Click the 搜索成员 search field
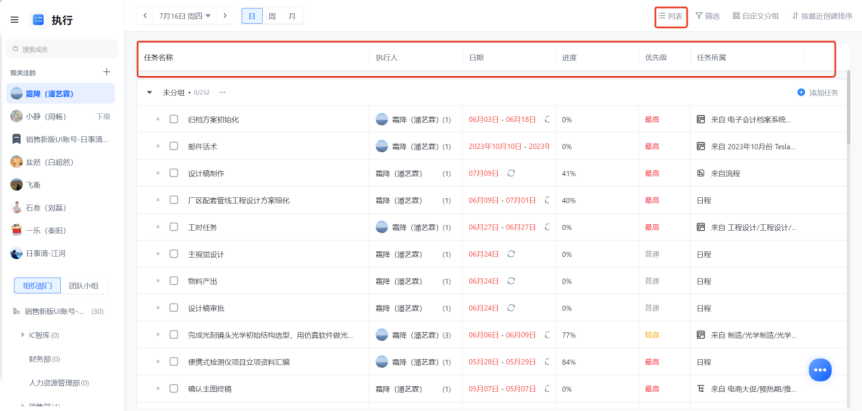Viewport: 862px width, 411px height. coord(62,49)
